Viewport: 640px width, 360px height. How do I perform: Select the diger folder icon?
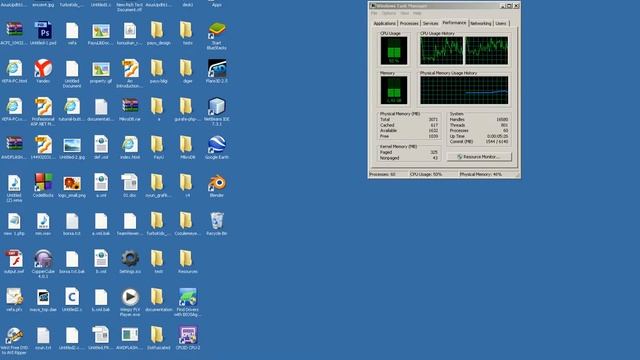pyautogui.click(x=188, y=70)
